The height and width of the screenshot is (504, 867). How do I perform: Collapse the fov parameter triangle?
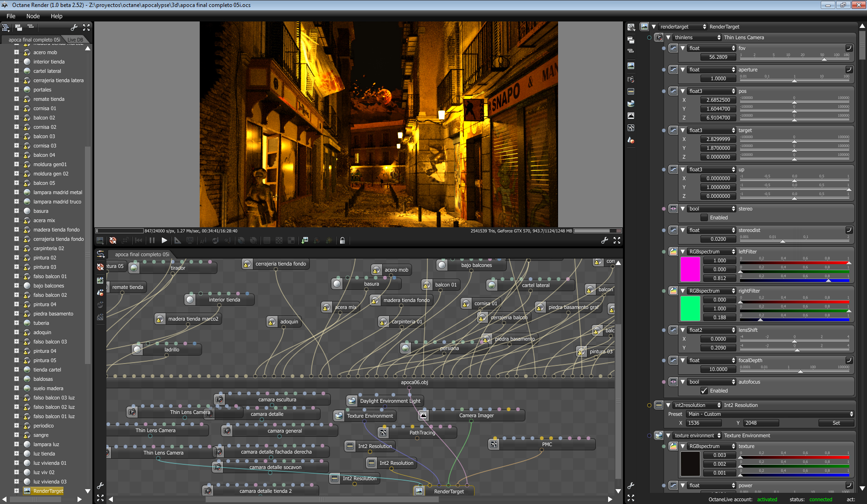click(x=683, y=48)
